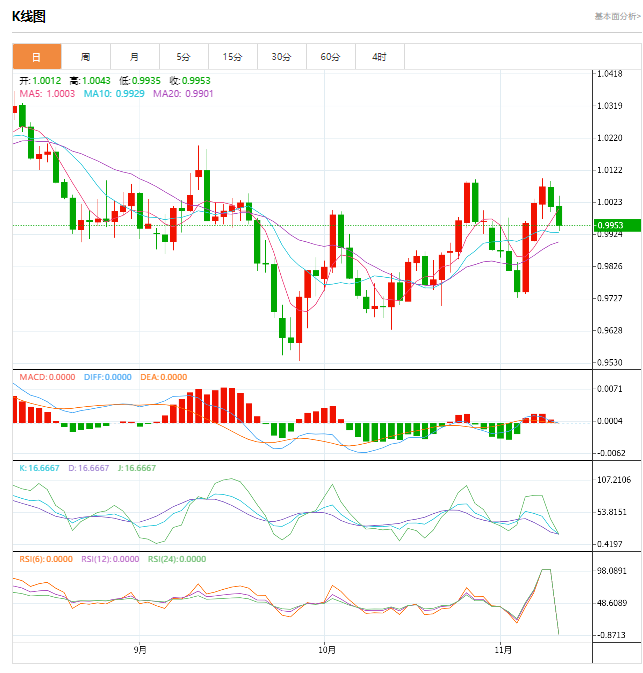This screenshot has width=643, height=673.
Task: Click the 收:0.9953 close price value
Action: [190, 81]
